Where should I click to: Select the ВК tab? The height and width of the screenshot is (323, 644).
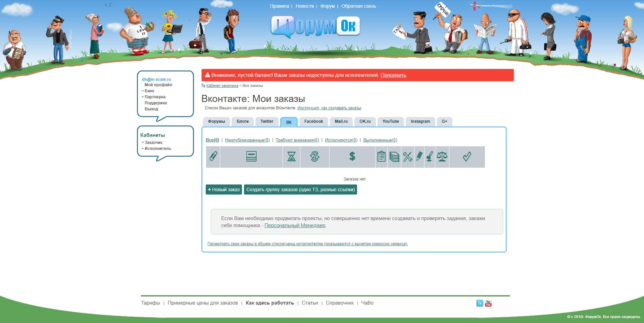[289, 122]
